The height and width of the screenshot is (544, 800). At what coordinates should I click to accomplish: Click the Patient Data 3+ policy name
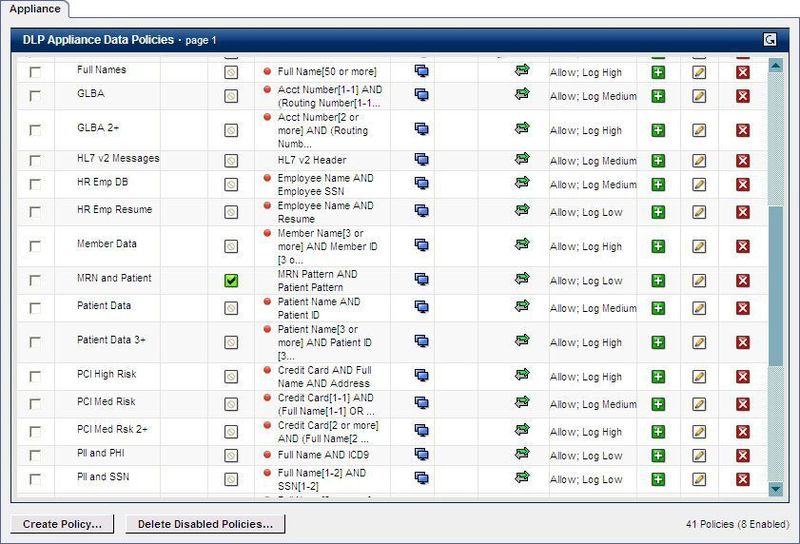[111, 339]
